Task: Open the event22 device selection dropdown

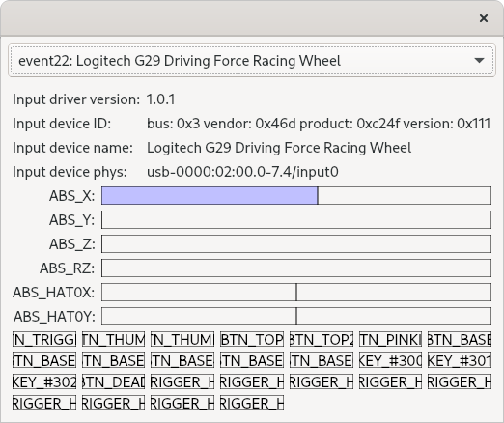Action: 252,61
